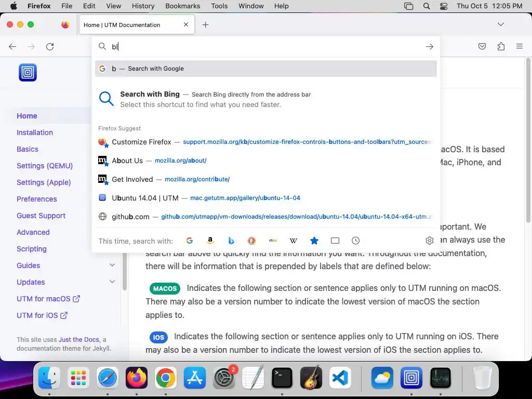Open About Us mozilla.org suggestion
The width and height of the screenshot is (532, 399).
265,161
